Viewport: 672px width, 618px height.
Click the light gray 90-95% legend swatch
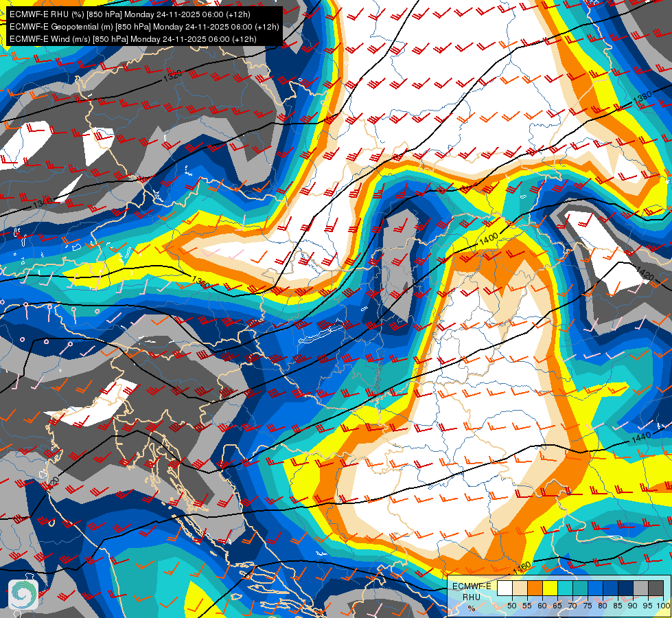pos(640,588)
